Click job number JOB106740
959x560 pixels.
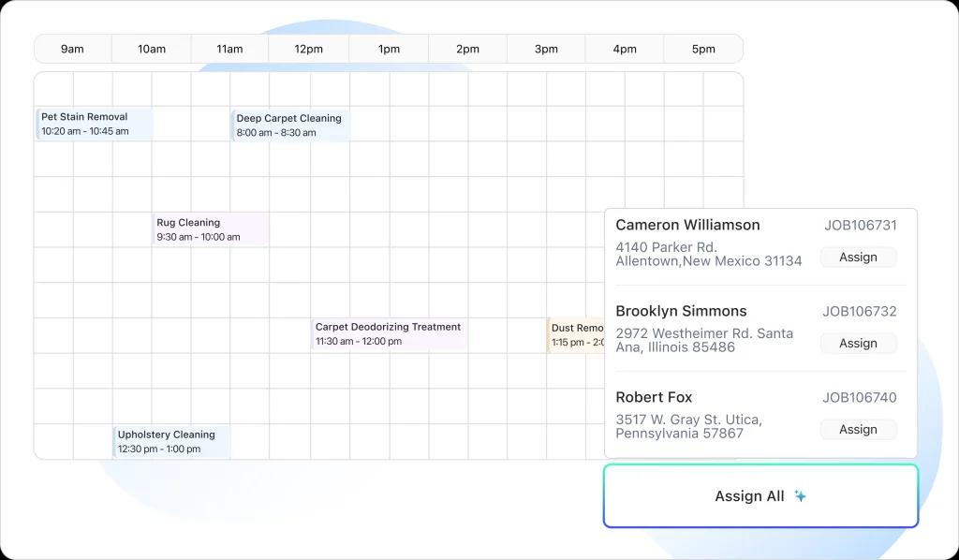click(x=859, y=398)
